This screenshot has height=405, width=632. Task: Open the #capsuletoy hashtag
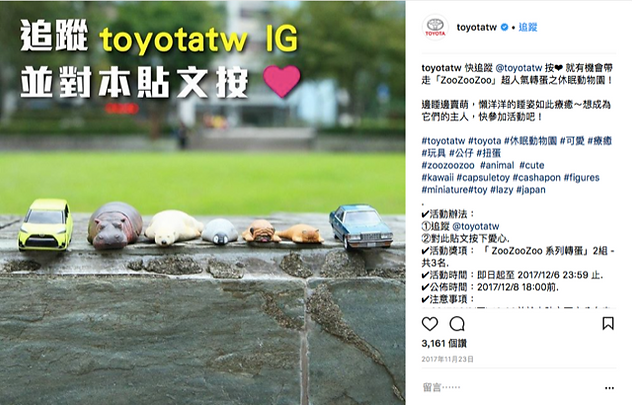pos(483,177)
